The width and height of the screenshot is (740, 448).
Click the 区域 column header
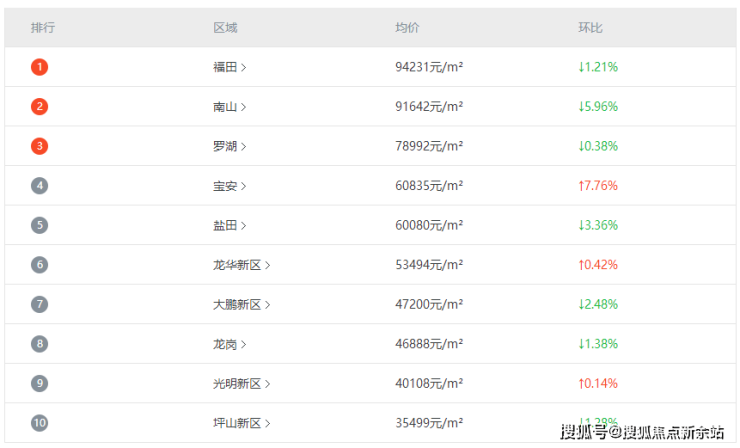point(225,28)
